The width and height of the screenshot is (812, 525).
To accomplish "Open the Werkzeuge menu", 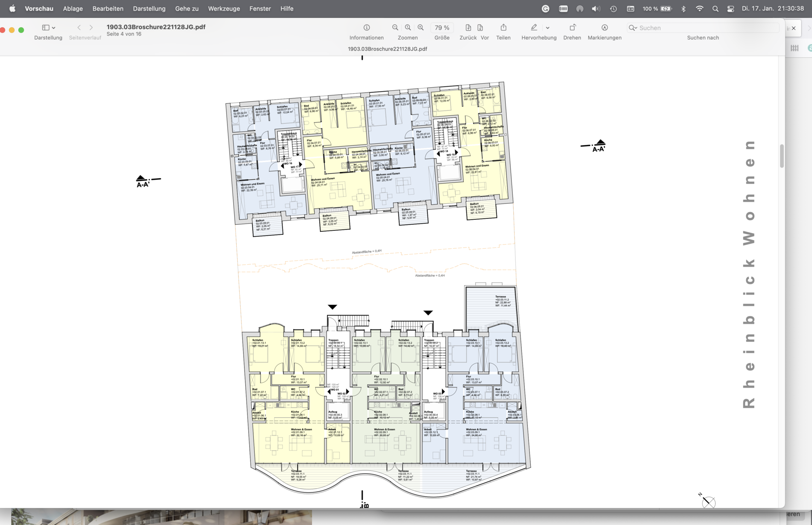I will point(224,9).
